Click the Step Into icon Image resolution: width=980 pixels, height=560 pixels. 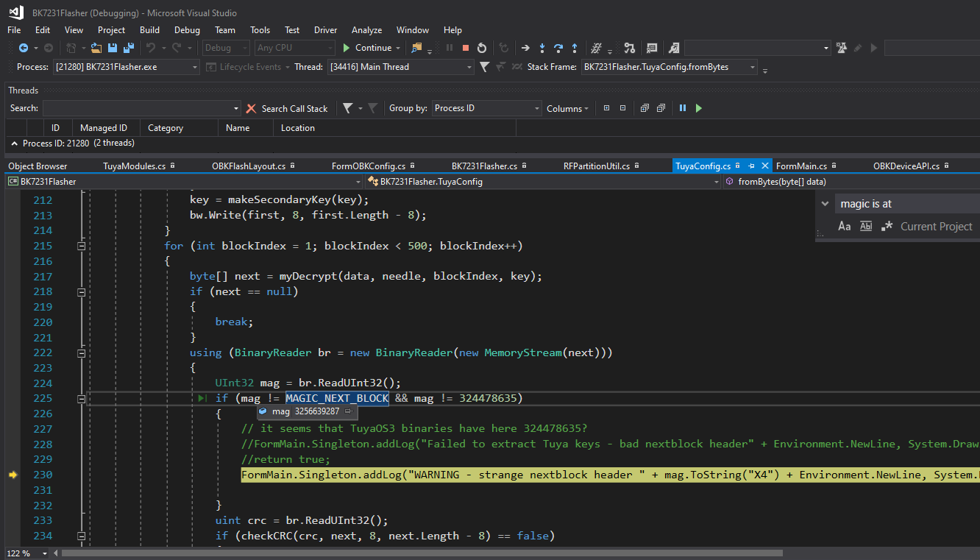click(x=542, y=48)
